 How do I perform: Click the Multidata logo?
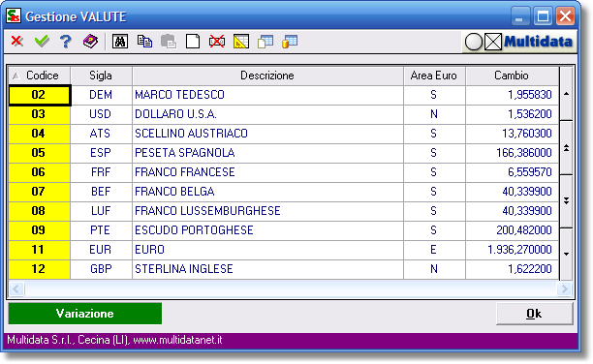pos(538,42)
